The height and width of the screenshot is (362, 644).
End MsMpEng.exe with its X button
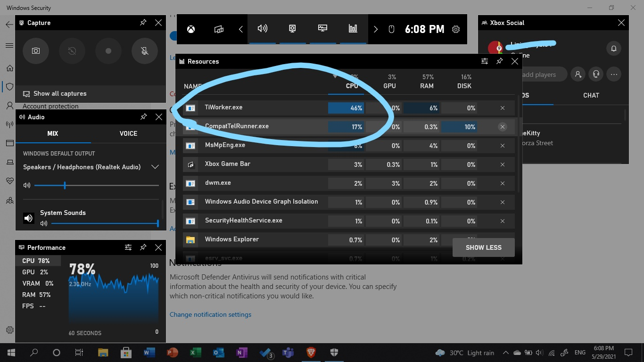(503, 146)
